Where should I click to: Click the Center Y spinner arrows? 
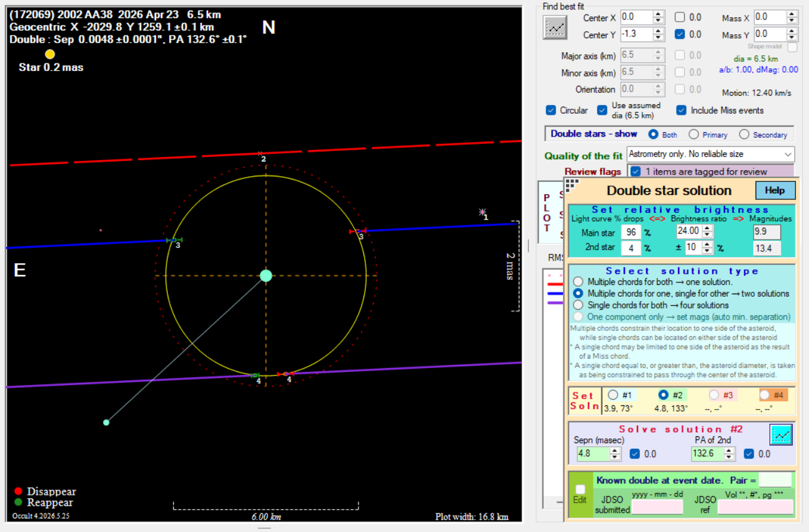coord(659,34)
